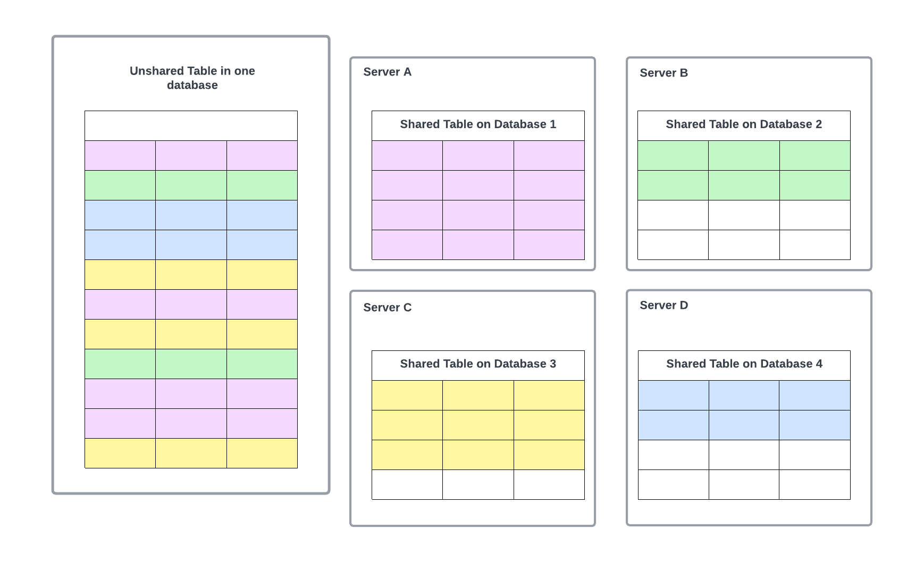Click the empty header row of unshared table
The image size is (924, 562).
(x=191, y=125)
